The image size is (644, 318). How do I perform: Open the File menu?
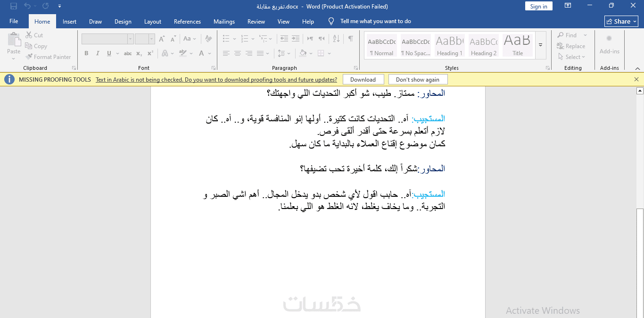tap(14, 21)
